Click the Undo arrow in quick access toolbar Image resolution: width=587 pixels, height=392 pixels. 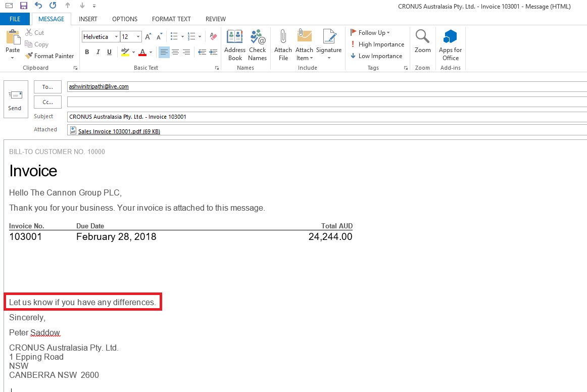point(38,6)
